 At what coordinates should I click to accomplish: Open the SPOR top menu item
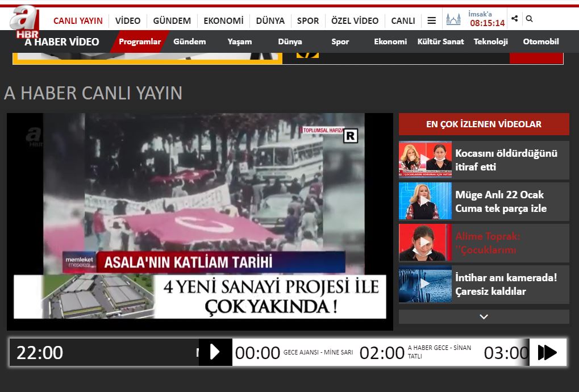point(308,20)
